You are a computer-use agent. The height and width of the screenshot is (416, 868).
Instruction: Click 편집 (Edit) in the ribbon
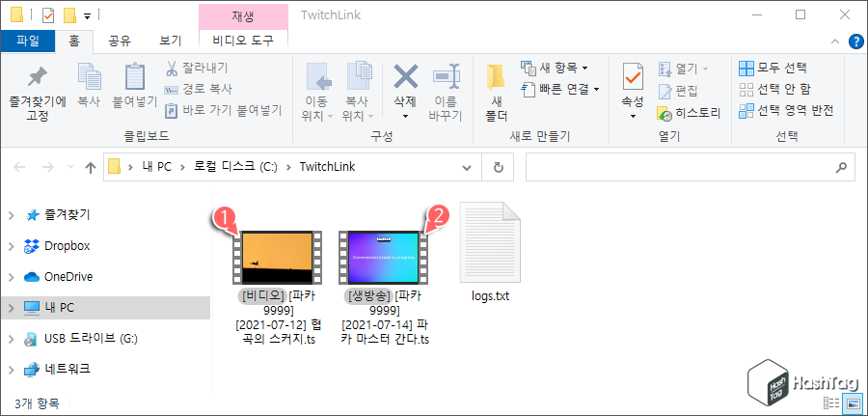point(678,90)
